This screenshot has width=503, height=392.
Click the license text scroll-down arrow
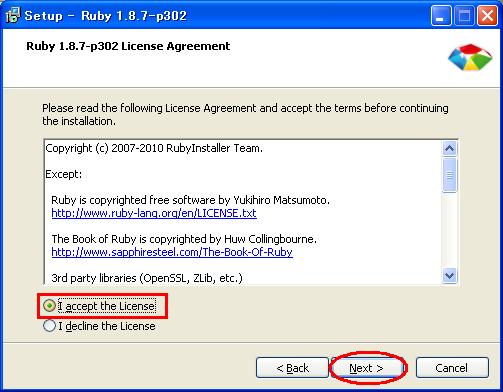[x=449, y=276]
